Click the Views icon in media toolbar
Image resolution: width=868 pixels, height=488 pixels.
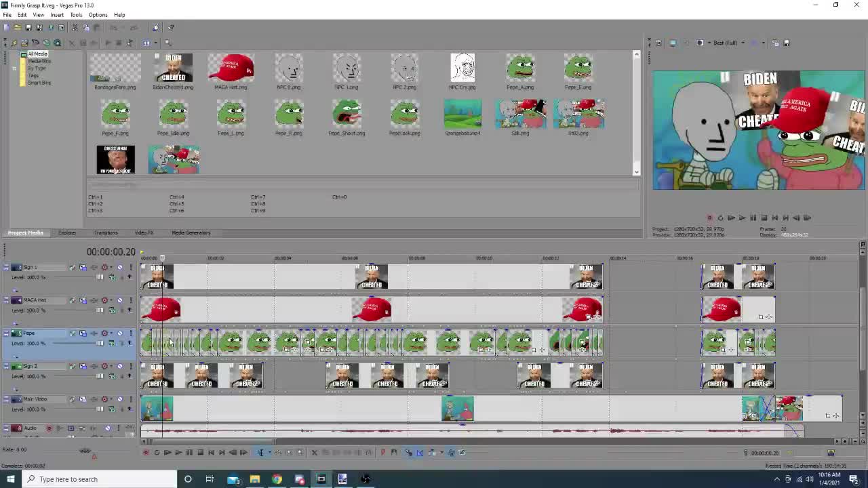[x=146, y=43]
